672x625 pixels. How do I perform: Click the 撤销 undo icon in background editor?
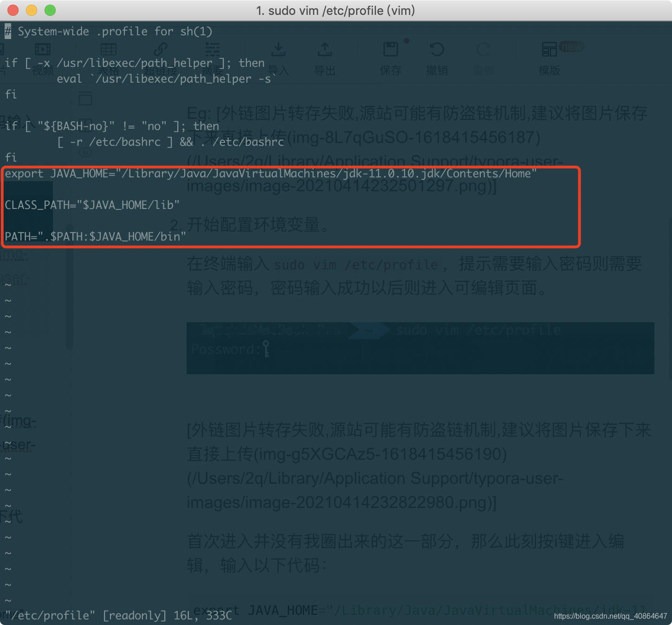tap(437, 50)
